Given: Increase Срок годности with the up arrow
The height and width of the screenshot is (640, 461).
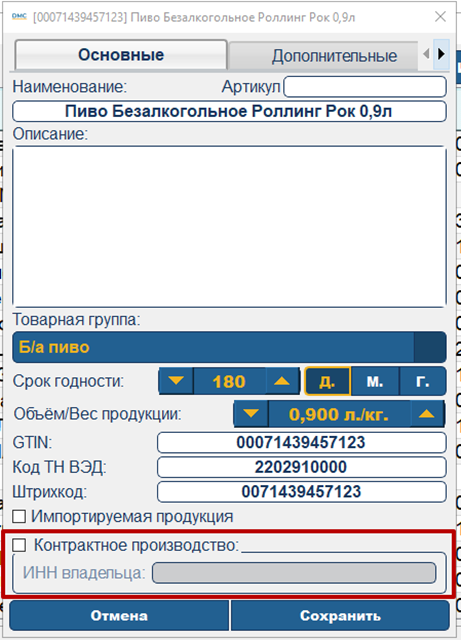Looking at the screenshot, I should [x=282, y=381].
